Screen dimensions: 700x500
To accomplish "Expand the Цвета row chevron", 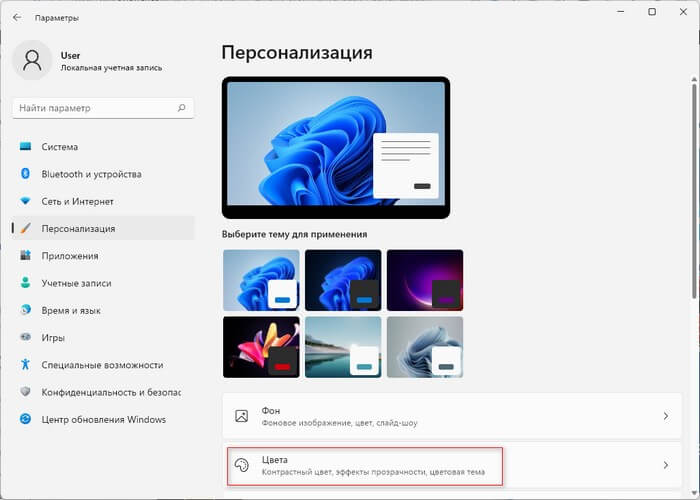I will pyautogui.click(x=666, y=465).
